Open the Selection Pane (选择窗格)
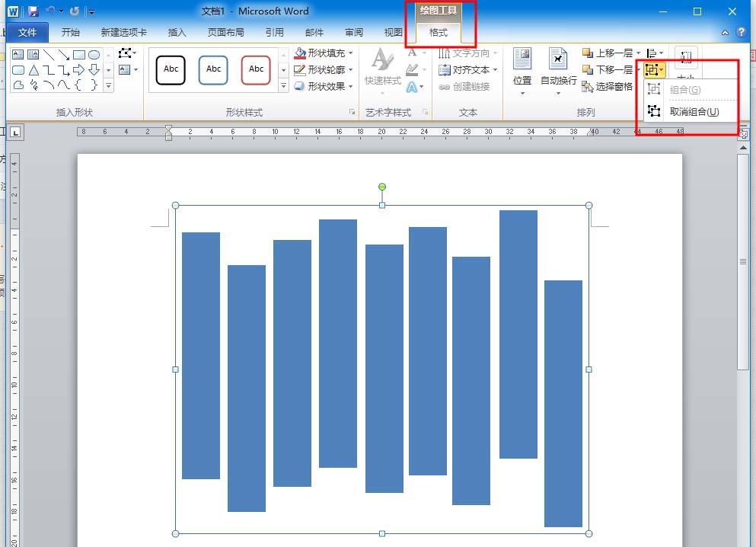Image resolution: width=756 pixels, height=547 pixels. 607,87
